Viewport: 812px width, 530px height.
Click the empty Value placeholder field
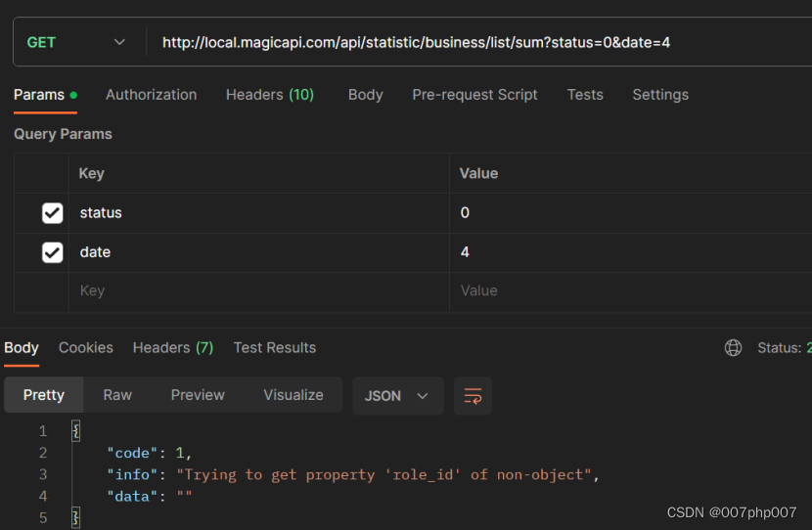631,290
